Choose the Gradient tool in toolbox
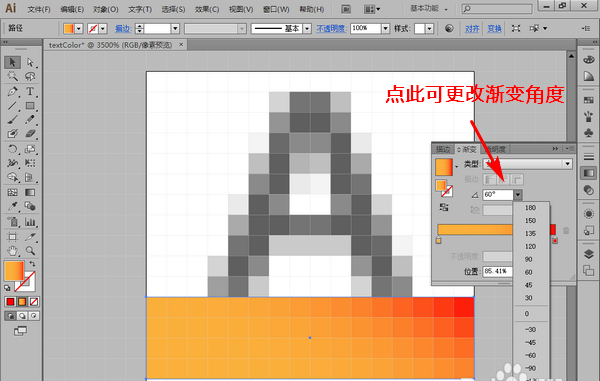 (30, 192)
